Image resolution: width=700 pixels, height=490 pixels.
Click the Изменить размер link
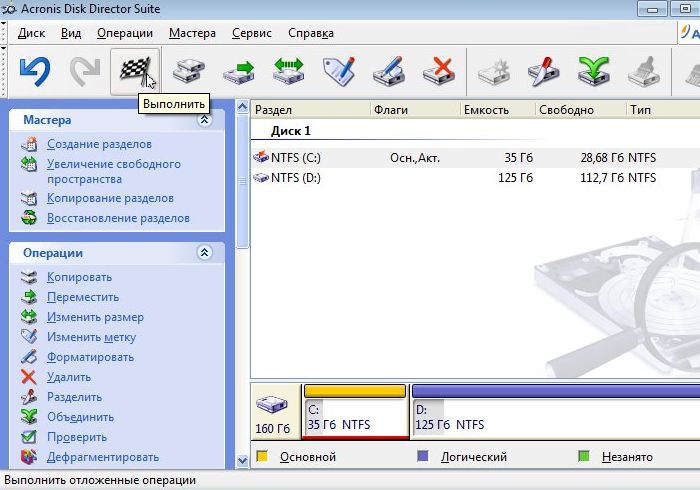tap(96, 317)
